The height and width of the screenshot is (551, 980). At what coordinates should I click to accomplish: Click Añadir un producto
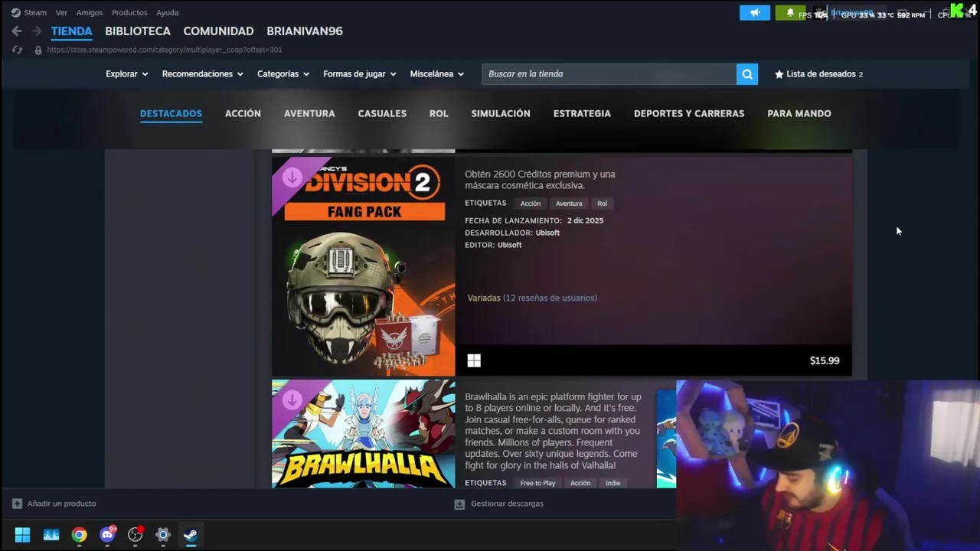[x=61, y=504]
